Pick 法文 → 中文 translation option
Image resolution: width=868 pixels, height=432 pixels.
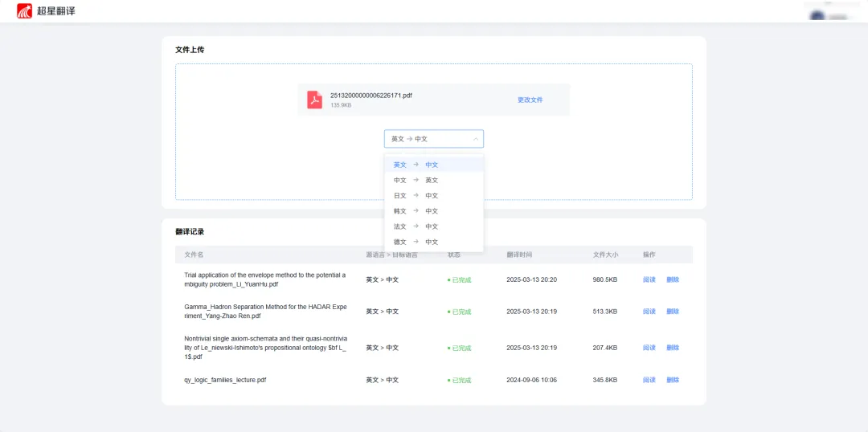416,226
